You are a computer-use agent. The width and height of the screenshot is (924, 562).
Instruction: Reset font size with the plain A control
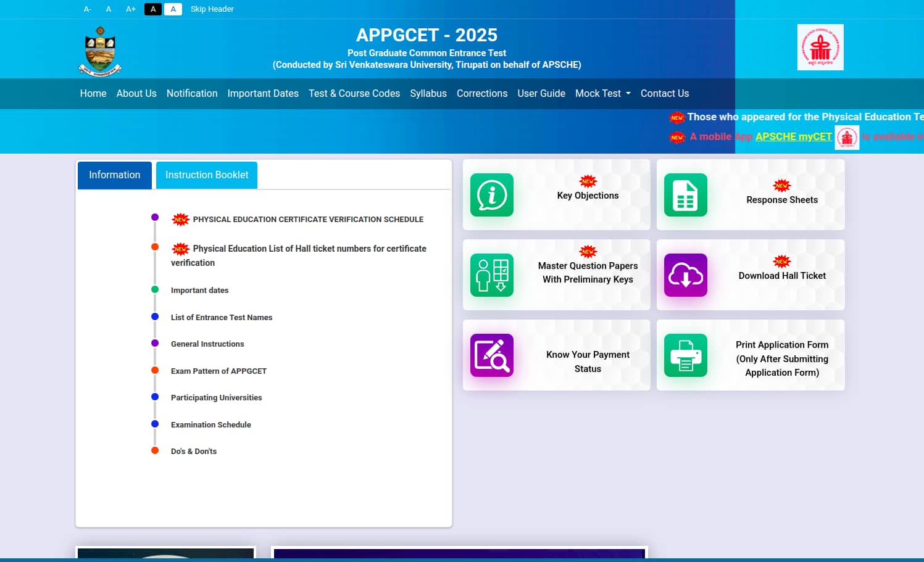pyautogui.click(x=109, y=9)
